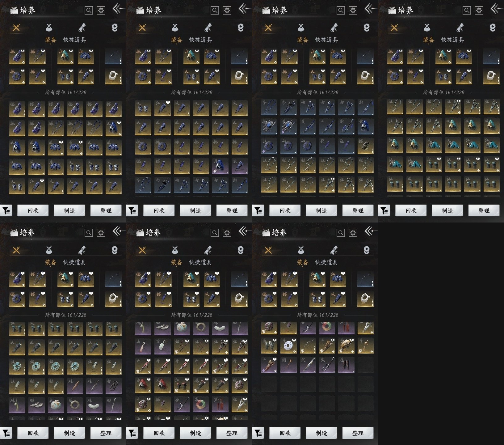Collapse top-left panel with double-arrow icon
504x445 pixels.
coord(118,9)
